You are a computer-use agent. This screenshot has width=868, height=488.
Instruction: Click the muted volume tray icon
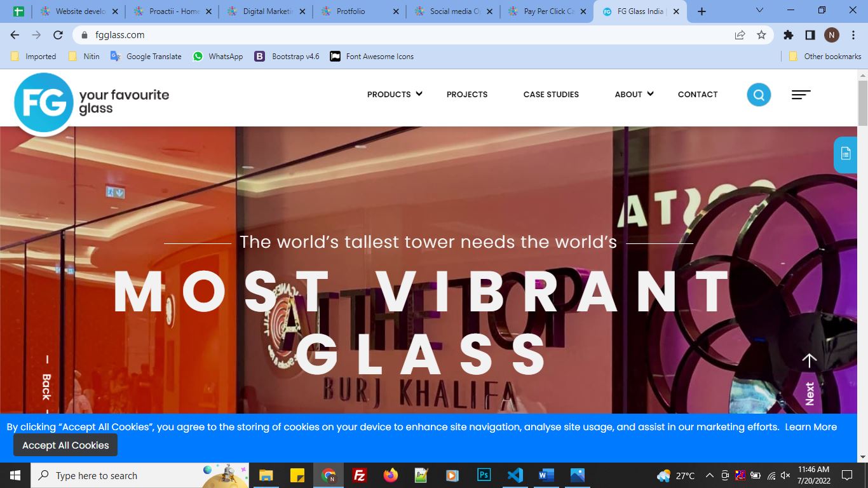click(785, 475)
